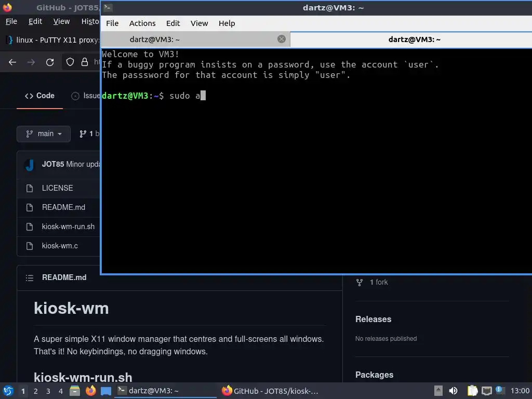532x399 pixels.
Task: Click the README.md header label
Action: [x=64, y=277]
